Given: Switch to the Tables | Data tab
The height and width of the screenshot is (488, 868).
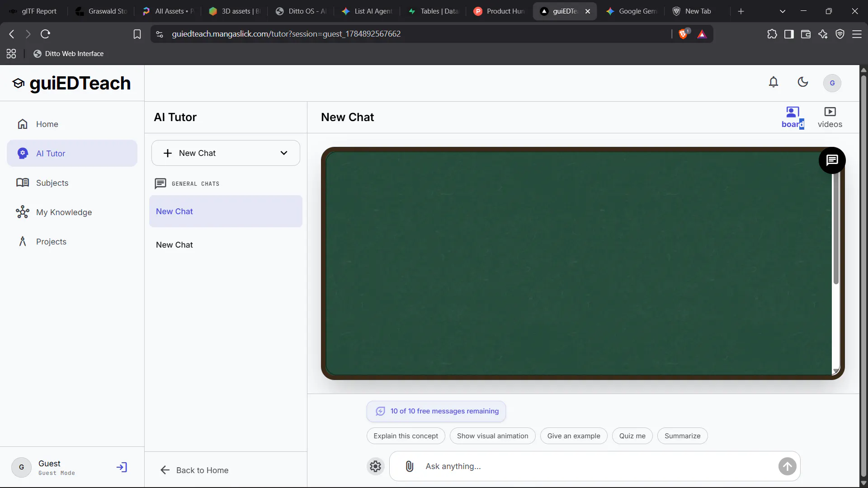Looking at the screenshot, I should coord(434,11).
